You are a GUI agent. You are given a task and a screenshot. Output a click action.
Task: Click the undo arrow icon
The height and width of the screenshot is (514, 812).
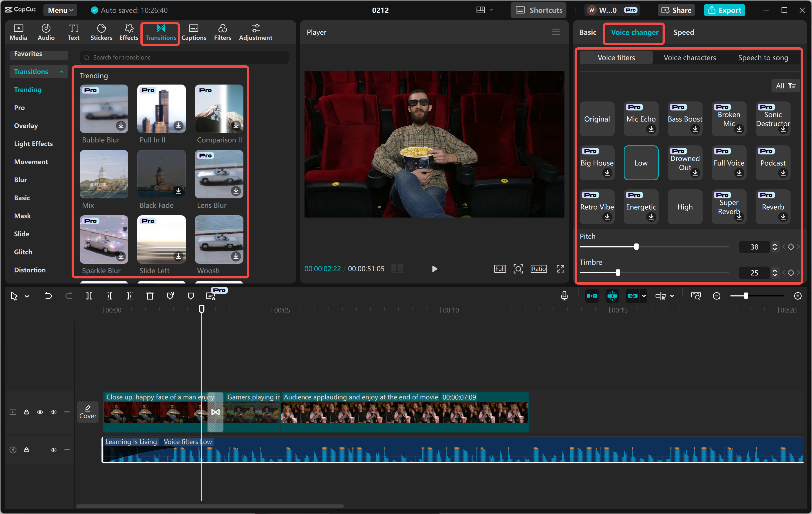pos(48,296)
